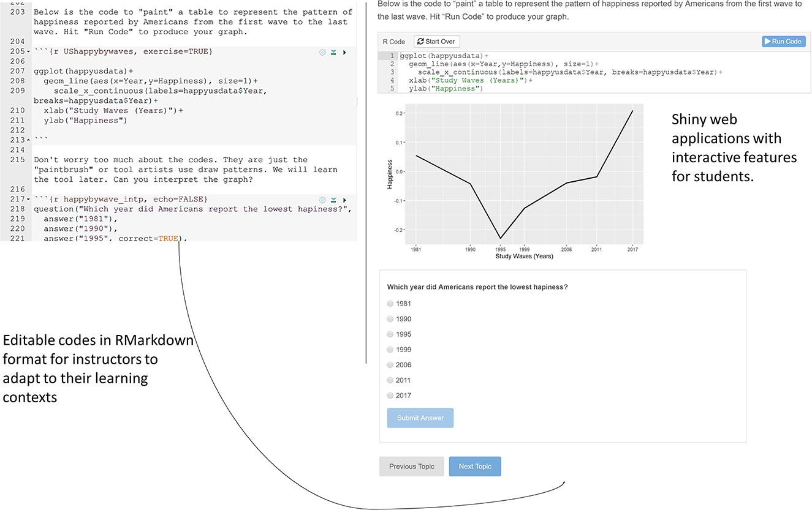
Task: Click the geom_line line in Shiny code editor
Action: (503, 64)
